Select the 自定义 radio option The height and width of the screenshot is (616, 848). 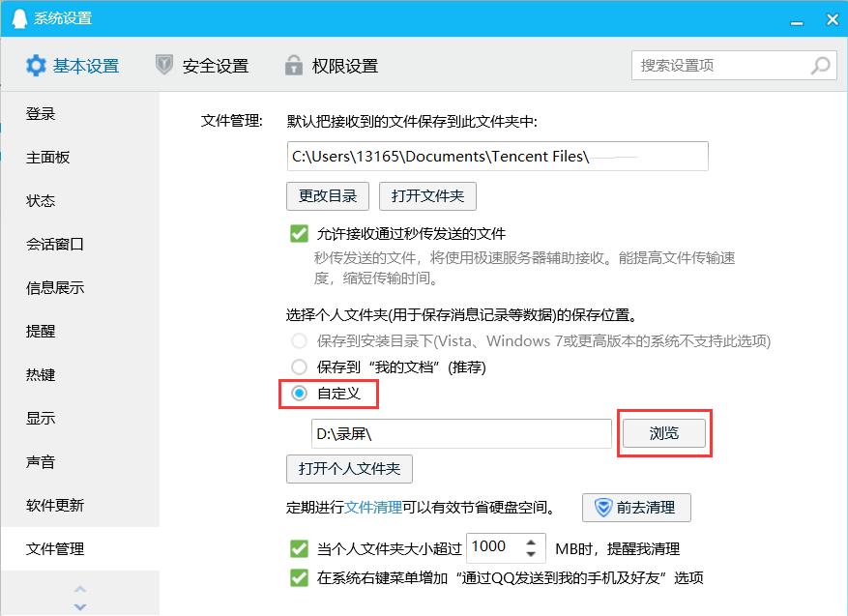pyautogui.click(x=300, y=395)
